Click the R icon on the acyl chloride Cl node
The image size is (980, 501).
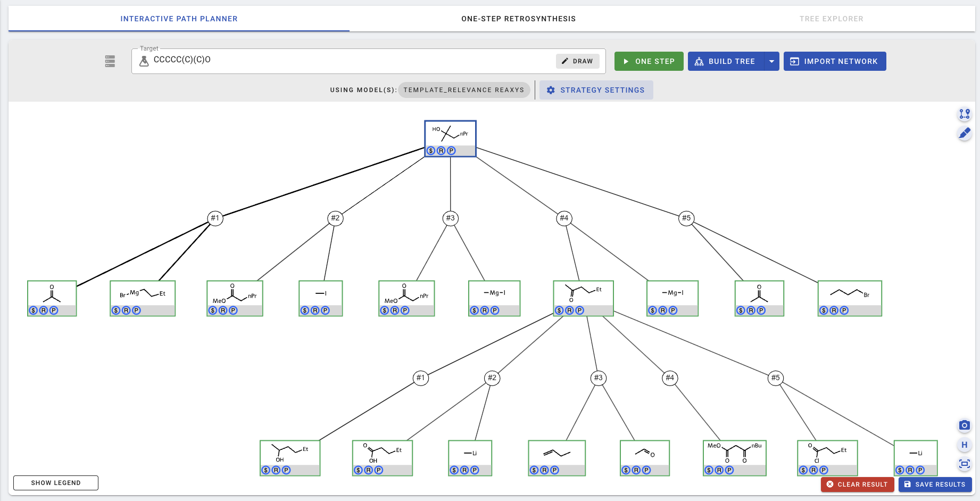click(x=813, y=470)
